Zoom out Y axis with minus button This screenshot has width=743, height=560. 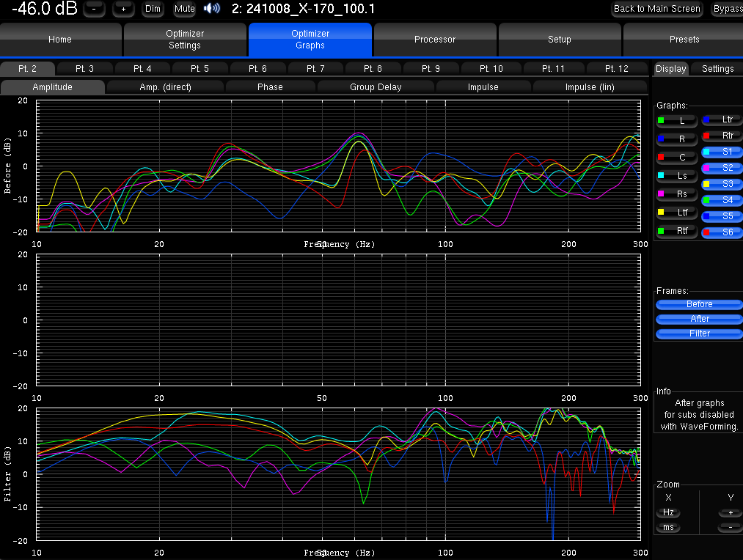pos(730,528)
